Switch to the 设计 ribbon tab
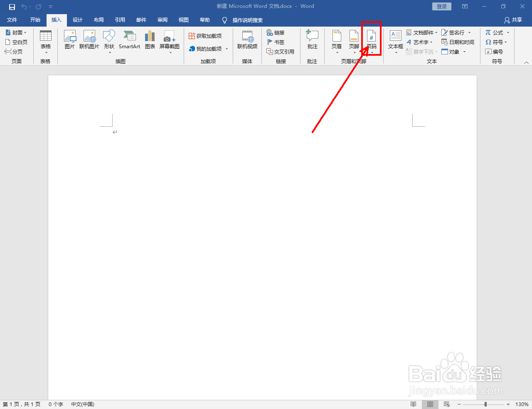Image resolution: width=532 pixels, height=409 pixels. pos(77,20)
